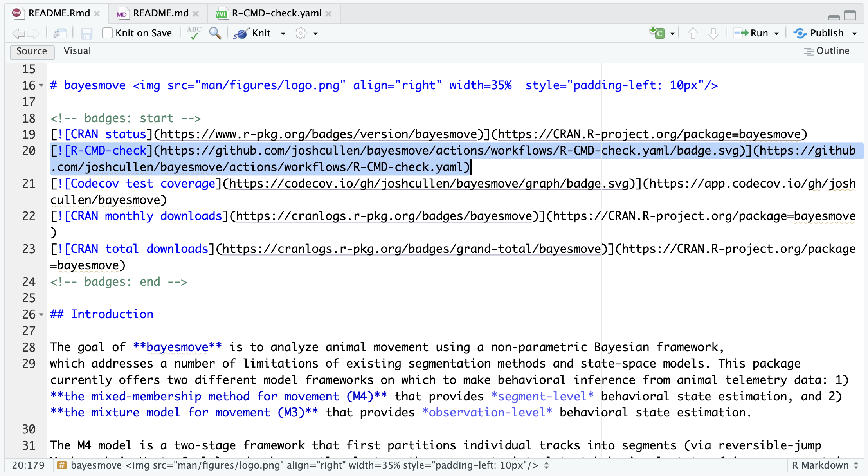868x476 pixels.
Task: Open the R-CMD-check.yaml tab
Action: click(276, 13)
